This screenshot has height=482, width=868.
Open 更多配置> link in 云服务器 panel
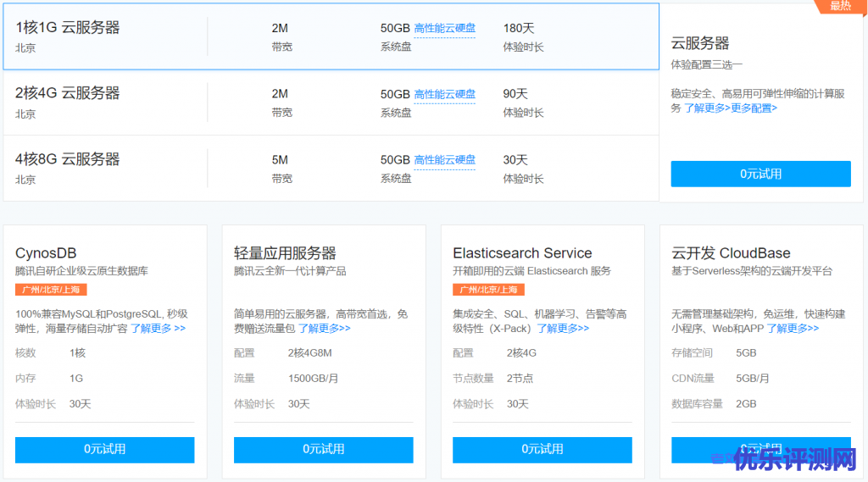pyautogui.click(x=754, y=108)
